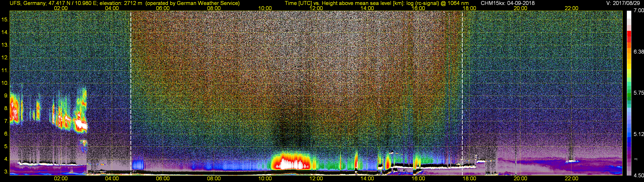Click the dashed white line before 18:00
The image size is (644, 182).
462,93
